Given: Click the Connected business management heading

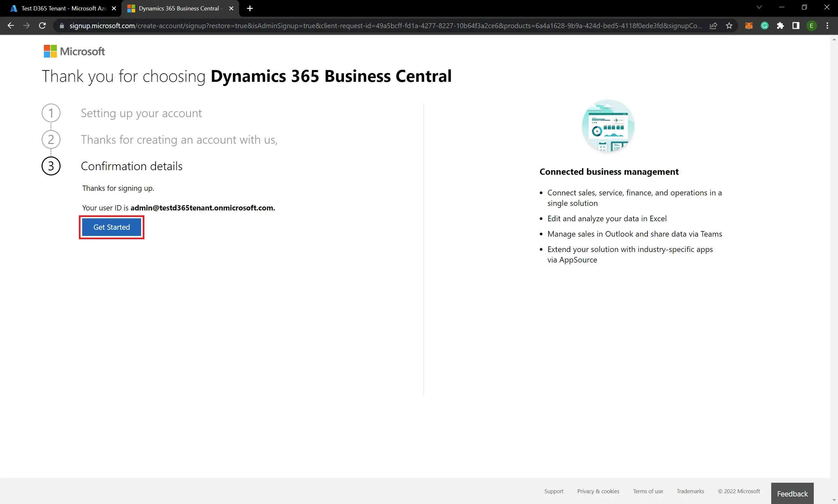Looking at the screenshot, I should pyautogui.click(x=609, y=172).
